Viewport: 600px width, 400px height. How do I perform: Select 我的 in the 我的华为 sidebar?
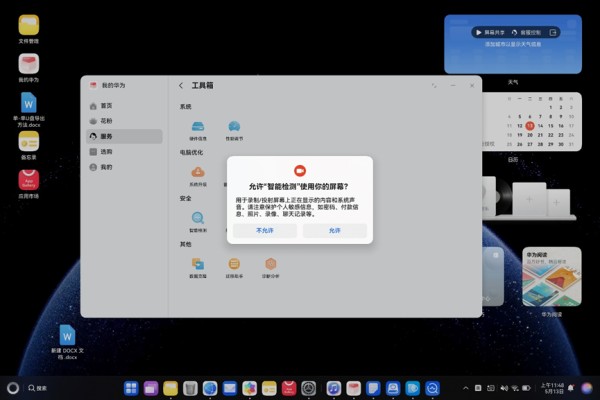[124, 167]
